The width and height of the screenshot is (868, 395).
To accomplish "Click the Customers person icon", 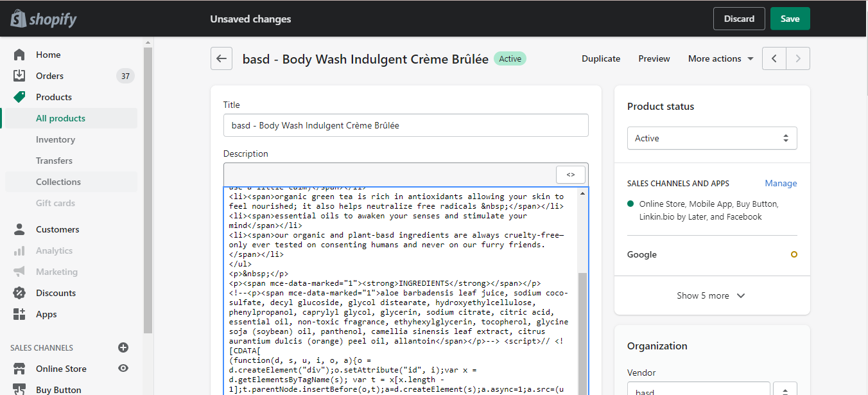I will point(19,229).
